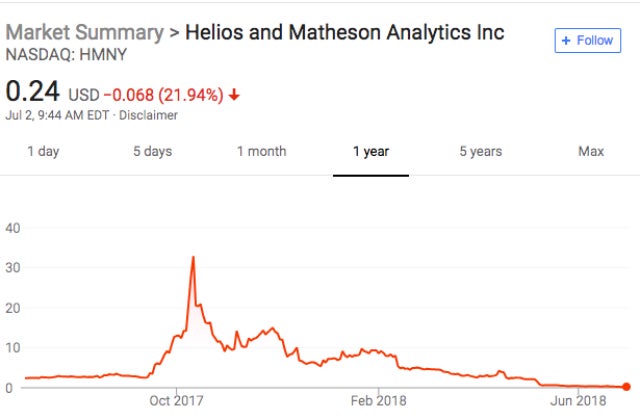Viewport: 640px width, 420px height.
Task: Switch to the 5 days tab
Action: [x=152, y=152]
